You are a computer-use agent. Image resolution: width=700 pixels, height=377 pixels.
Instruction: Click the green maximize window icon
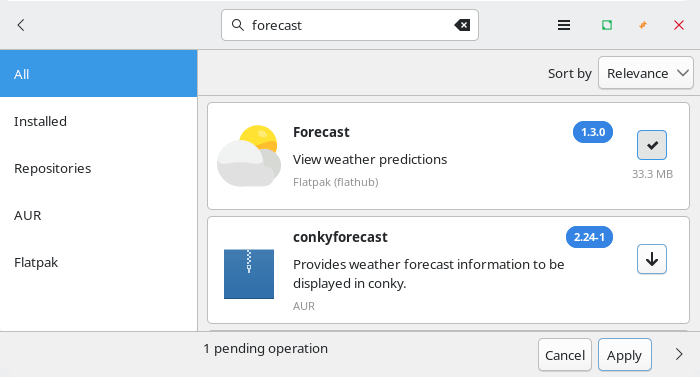pos(607,25)
